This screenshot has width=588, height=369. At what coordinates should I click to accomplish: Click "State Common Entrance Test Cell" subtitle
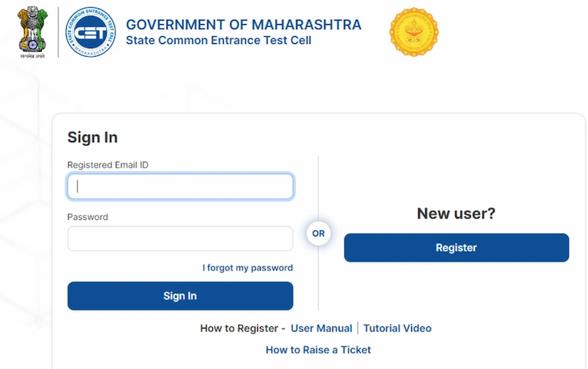(218, 40)
